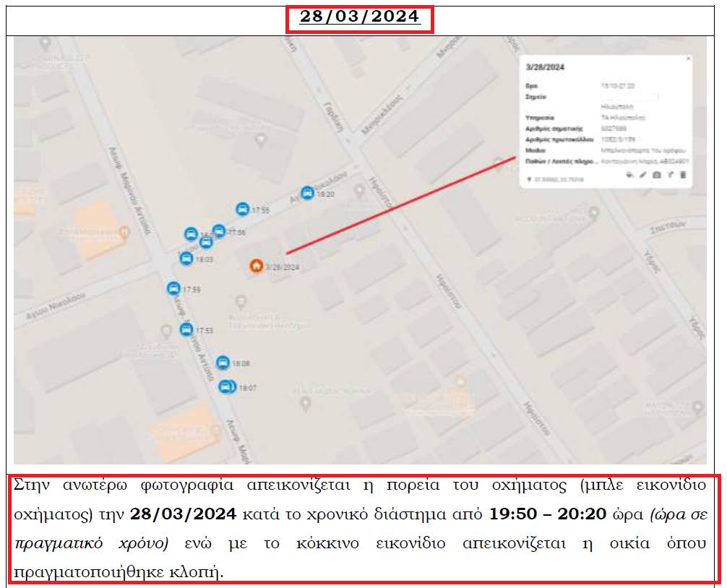Image resolution: width=727 pixels, height=588 pixels.
Task: Click the coordinates pin in the popup
Action: 529,178
